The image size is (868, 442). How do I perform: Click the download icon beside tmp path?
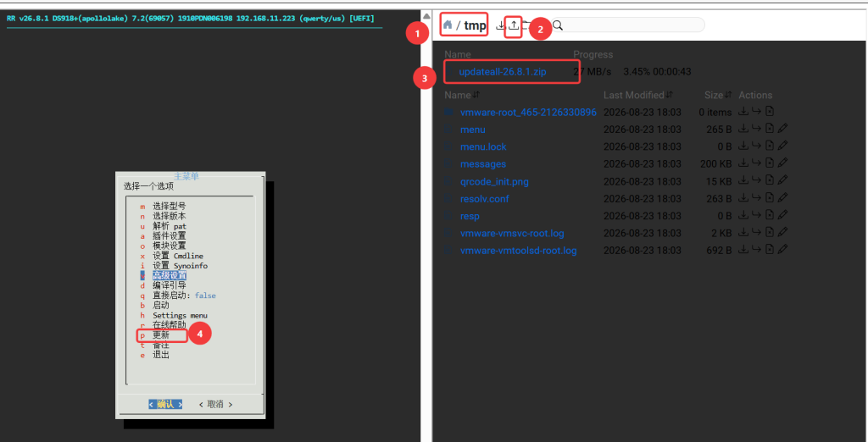click(x=500, y=25)
